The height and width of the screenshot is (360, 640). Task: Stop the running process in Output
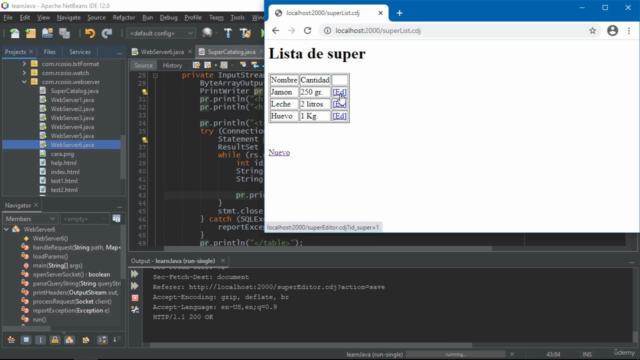[135, 298]
